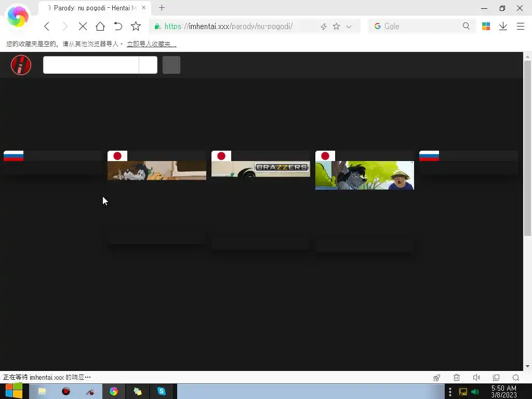Open the browser hamburger menu
Viewport: 532px width, 399px height.
tap(521, 26)
